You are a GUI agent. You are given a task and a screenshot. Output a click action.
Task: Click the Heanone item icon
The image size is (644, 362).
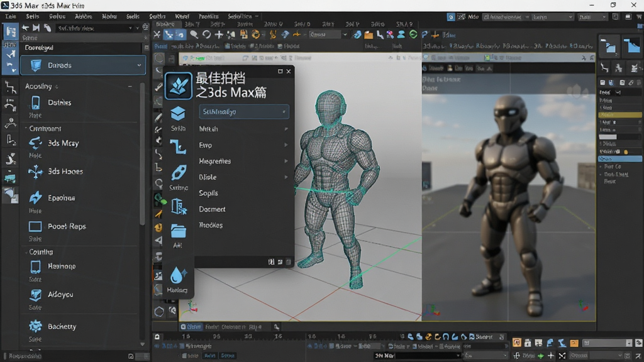click(x=35, y=266)
